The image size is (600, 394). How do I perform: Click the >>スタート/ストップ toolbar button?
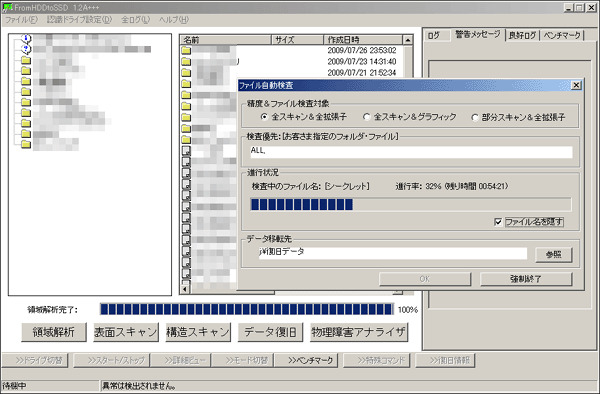[111, 360]
